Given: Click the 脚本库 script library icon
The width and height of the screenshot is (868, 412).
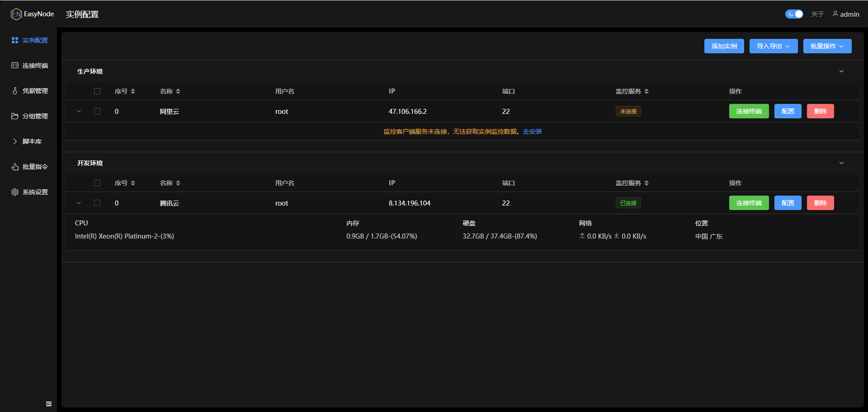Looking at the screenshot, I should point(15,141).
